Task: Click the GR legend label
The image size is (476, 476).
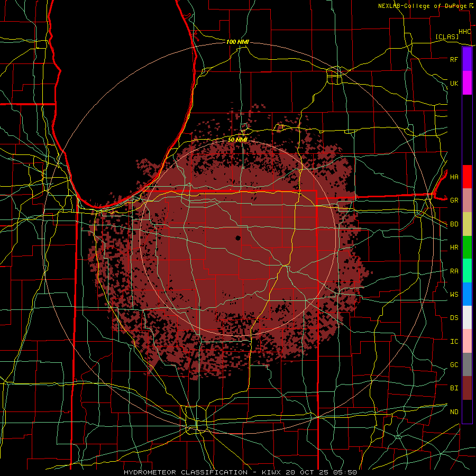Action: pos(454,200)
